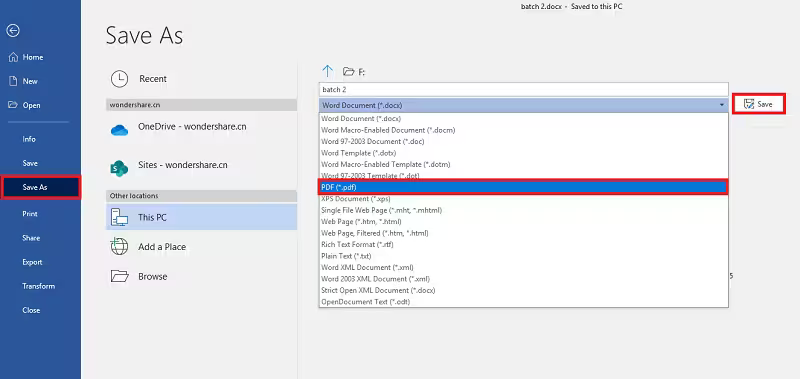Choose Web Page, Filtered option
Image resolution: width=800 pixels, height=379 pixels.
[523, 233]
